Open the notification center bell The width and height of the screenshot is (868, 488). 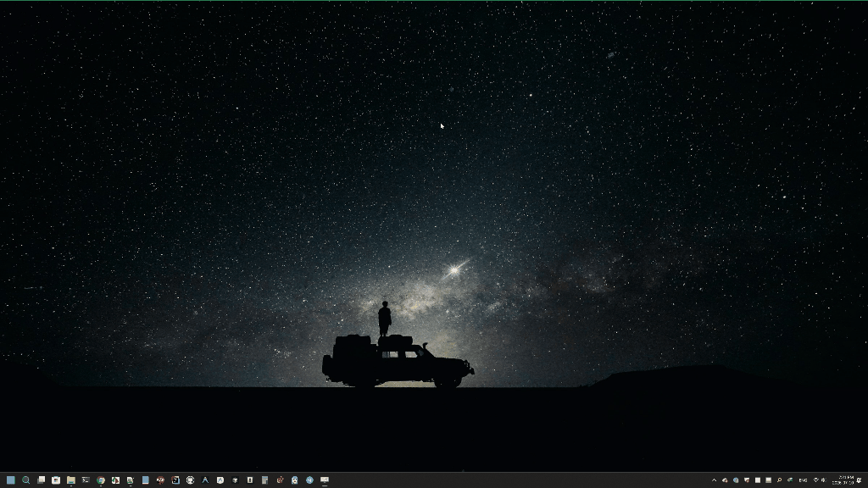click(x=859, y=480)
